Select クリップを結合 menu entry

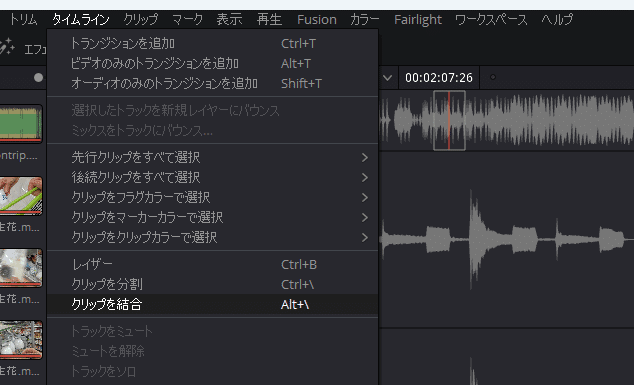pyautogui.click(x=213, y=304)
